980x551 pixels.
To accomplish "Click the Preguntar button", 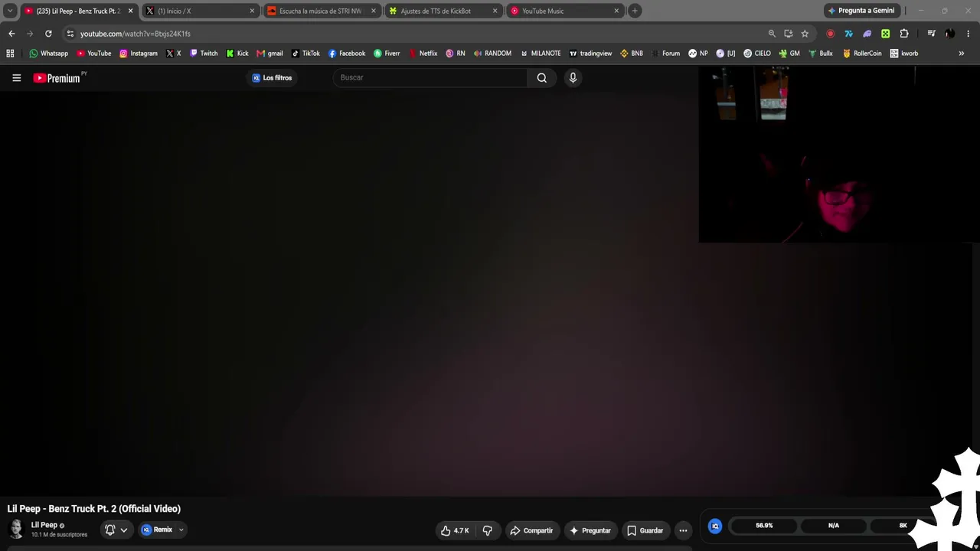I will pyautogui.click(x=590, y=530).
